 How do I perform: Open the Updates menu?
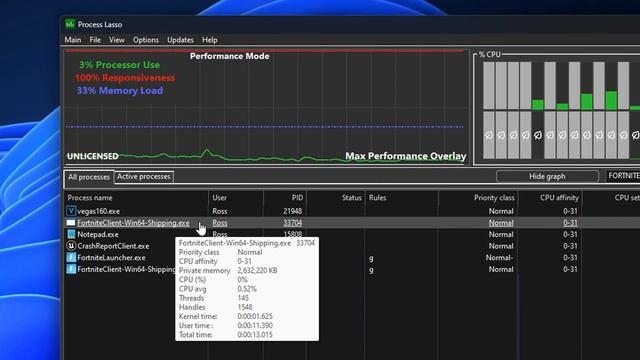pyautogui.click(x=180, y=40)
